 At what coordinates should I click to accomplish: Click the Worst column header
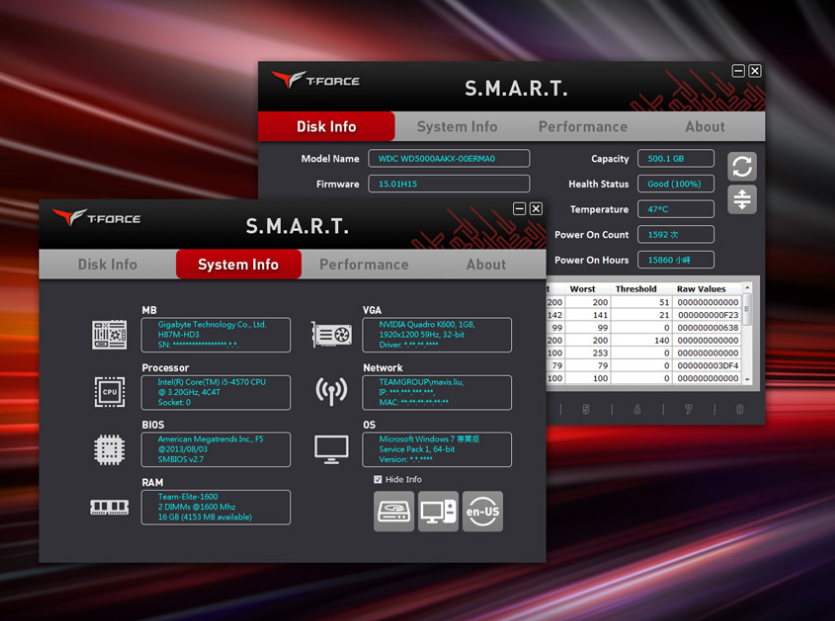pos(583,289)
